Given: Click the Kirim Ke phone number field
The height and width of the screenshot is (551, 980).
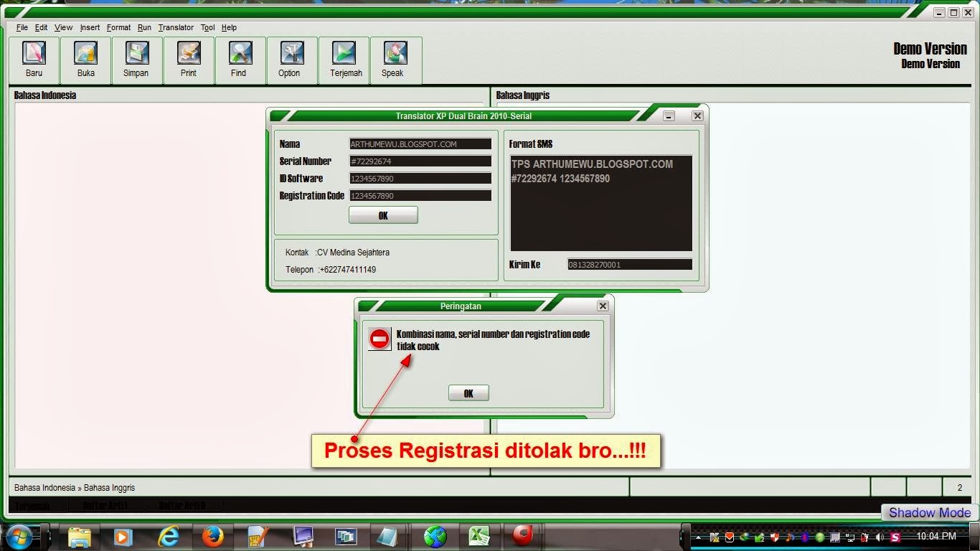Looking at the screenshot, I should click(630, 265).
